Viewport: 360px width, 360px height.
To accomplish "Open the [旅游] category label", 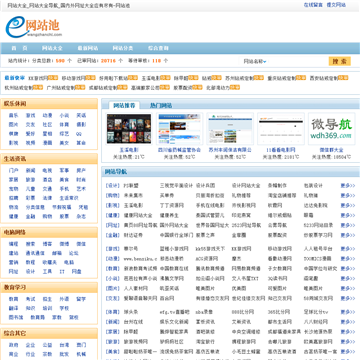I will click(112, 342).
